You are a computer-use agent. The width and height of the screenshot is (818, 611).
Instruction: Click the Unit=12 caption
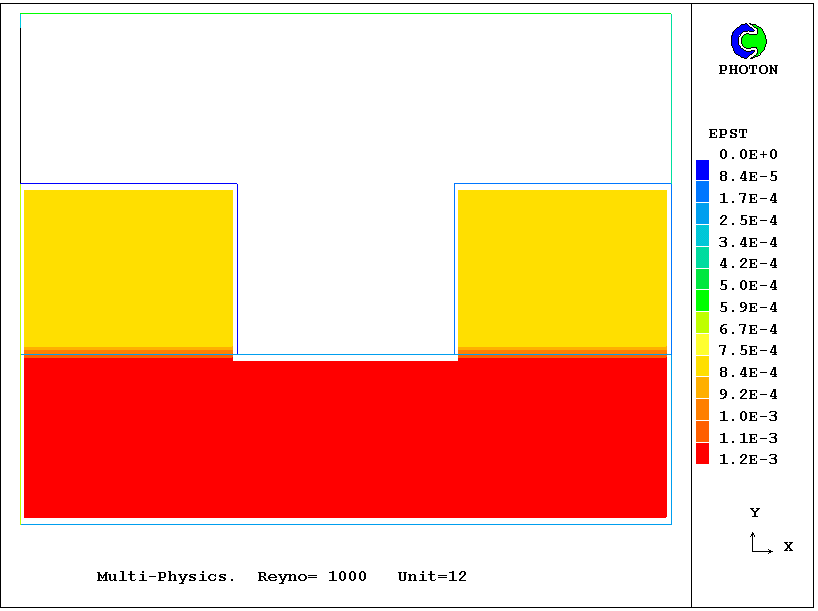click(x=432, y=577)
